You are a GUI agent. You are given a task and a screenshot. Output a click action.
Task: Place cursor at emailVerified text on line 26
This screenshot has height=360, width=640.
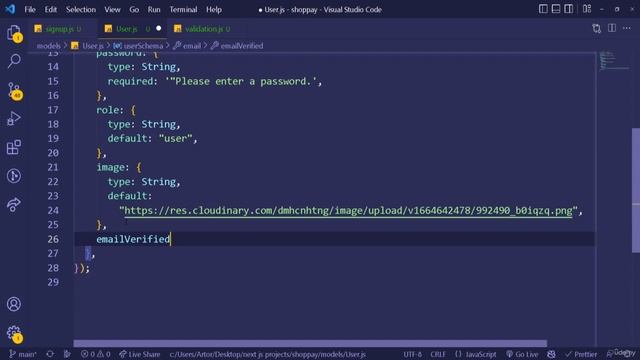(133, 239)
